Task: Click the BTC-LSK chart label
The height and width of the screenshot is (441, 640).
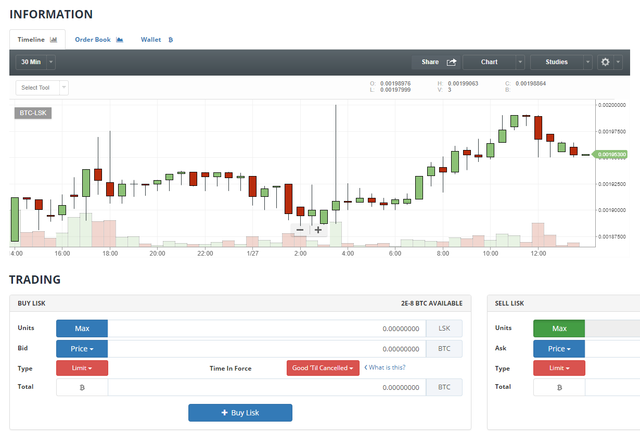Action: [33, 113]
